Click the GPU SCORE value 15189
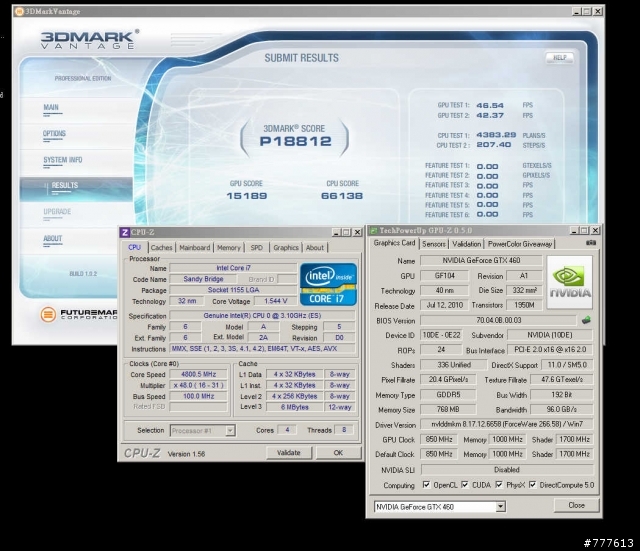This screenshot has height=551, width=640. (247, 196)
